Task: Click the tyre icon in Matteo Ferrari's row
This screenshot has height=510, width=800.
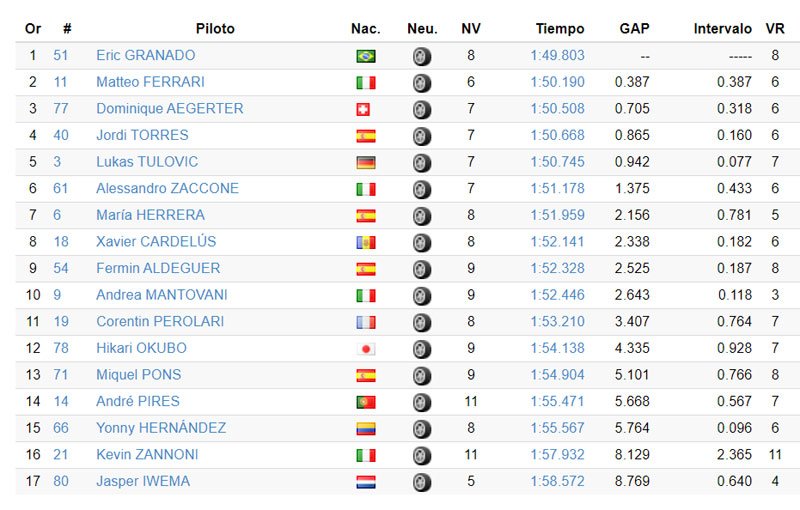Action: coord(422,83)
